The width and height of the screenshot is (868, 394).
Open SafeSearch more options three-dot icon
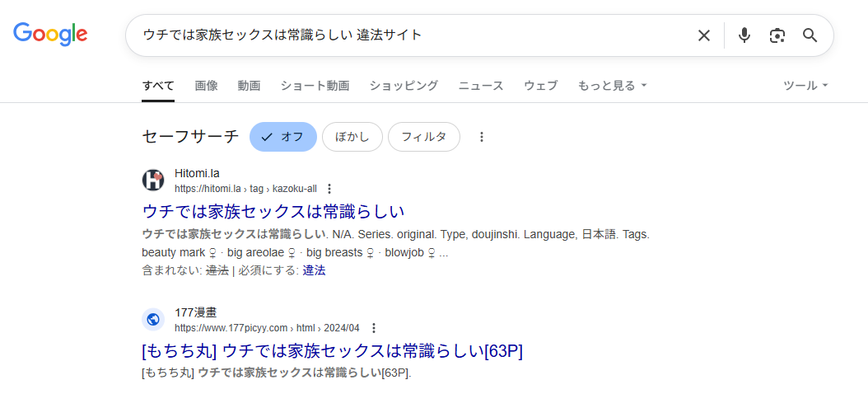482,137
